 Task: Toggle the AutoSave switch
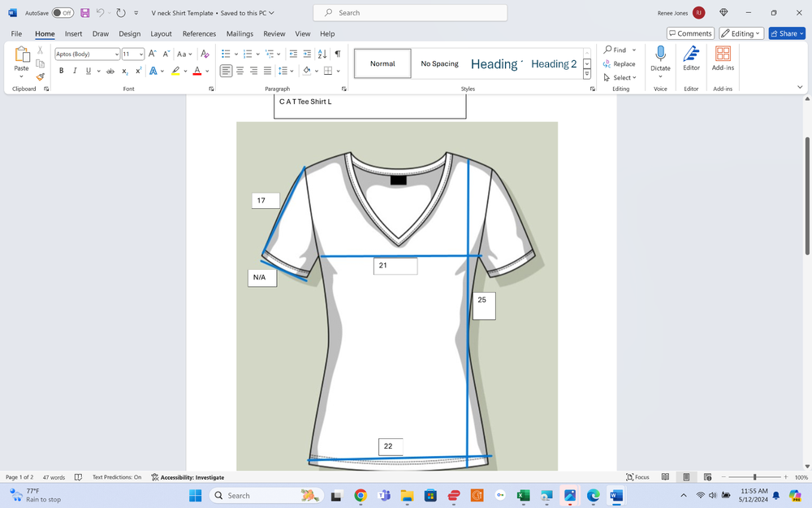pyautogui.click(x=63, y=13)
